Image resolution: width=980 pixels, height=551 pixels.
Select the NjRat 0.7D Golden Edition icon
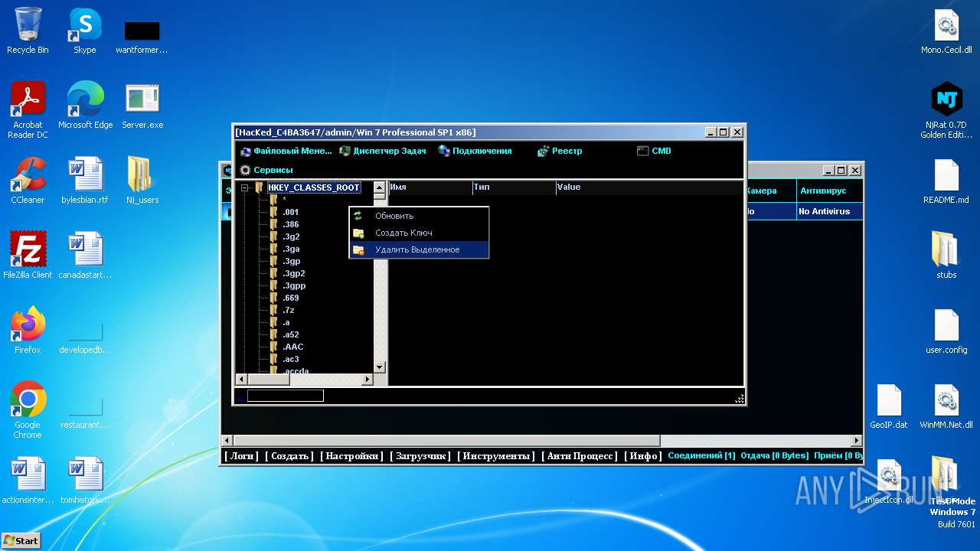click(946, 110)
